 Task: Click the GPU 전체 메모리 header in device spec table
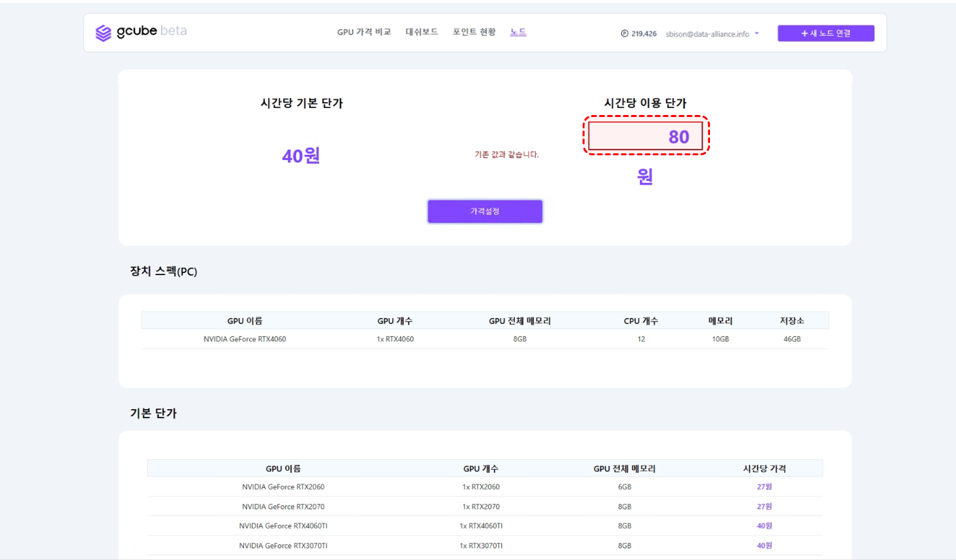pyautogui.click(x=520, y=321)
